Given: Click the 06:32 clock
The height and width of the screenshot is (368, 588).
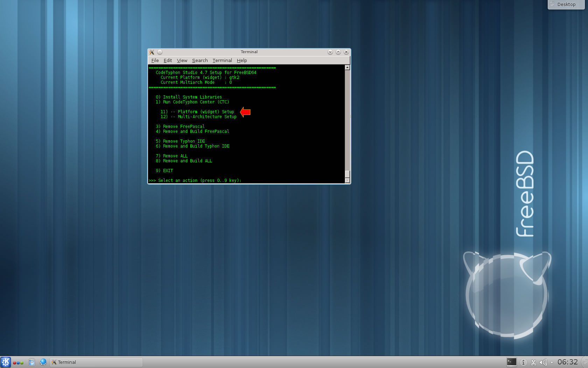Looking at the screenshot, I should [567, 362].
